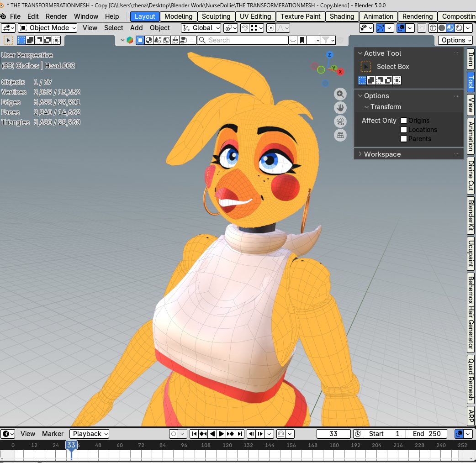Collapse the Transform subpanel
Image resolution: width=476 pixels, height=463 pixels.
(366, 107)
